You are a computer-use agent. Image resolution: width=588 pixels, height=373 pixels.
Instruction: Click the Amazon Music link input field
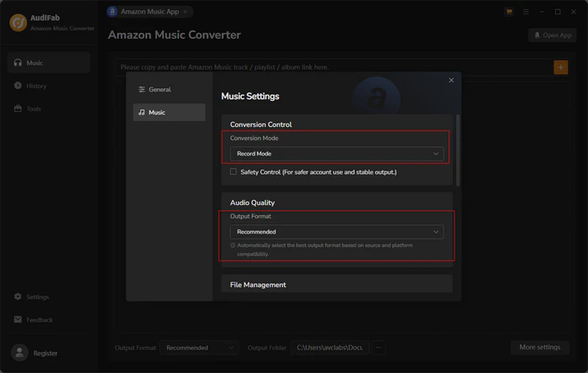[333, 67]
